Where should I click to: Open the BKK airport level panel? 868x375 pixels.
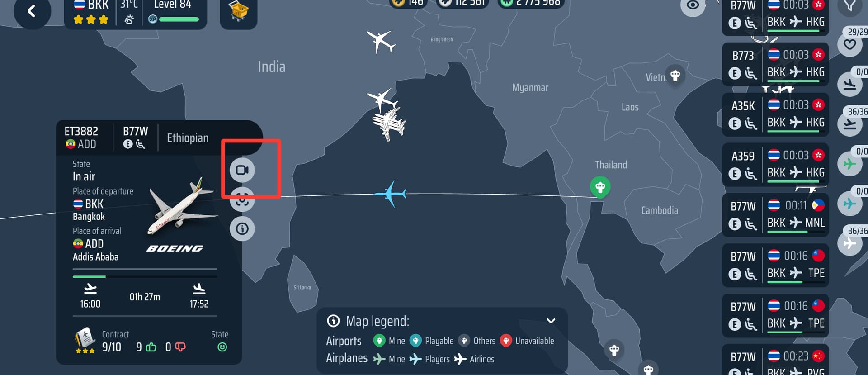[136, 14]
